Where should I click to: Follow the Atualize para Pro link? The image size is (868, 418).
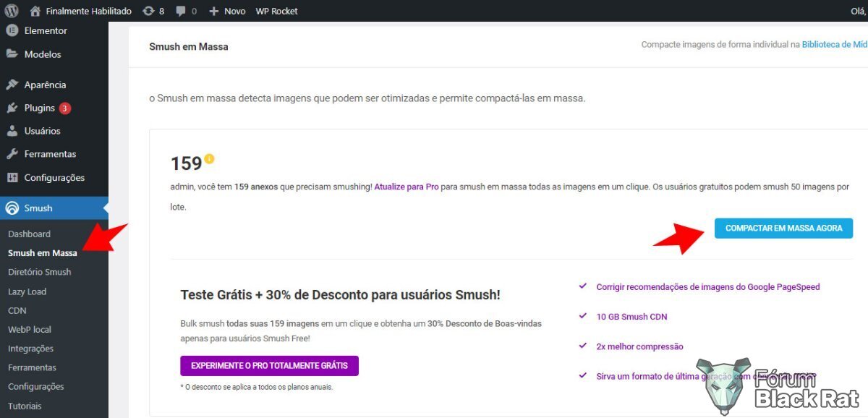pos(407,187)
